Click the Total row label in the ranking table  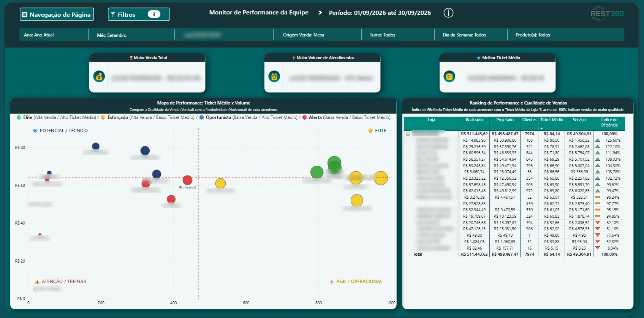coord(418,255)
